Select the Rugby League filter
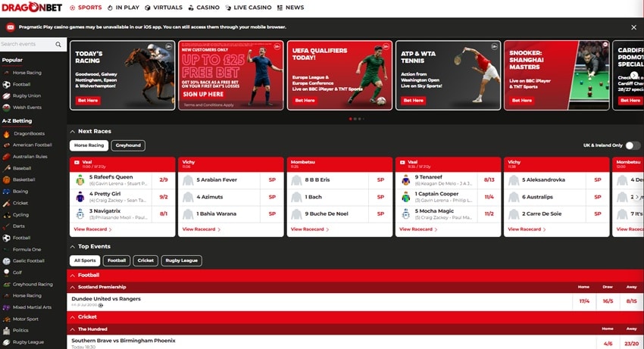The height and width of the screenshot is (349, 644). tap(182, 260)
